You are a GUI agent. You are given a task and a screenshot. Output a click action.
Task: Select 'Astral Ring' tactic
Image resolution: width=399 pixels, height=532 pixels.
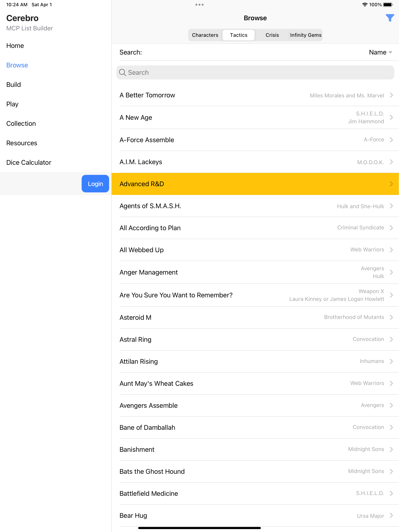pyautogui.click(x=255, y=339)
